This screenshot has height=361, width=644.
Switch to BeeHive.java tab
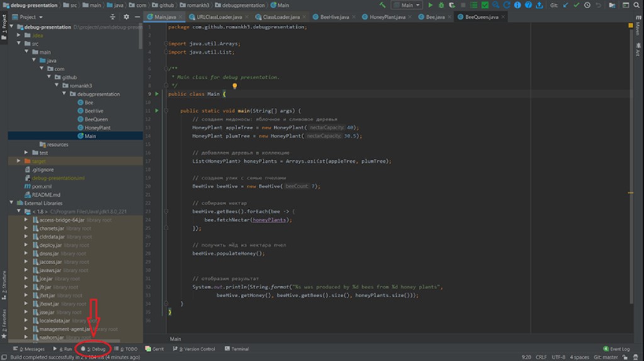click(335, 17)
